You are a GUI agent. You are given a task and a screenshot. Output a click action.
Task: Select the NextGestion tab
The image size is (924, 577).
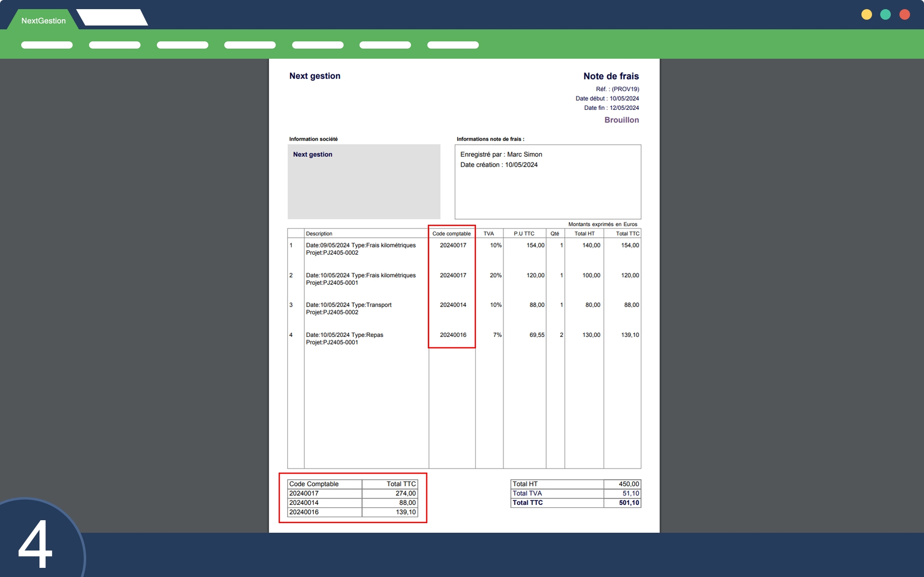click(x=43, y=21)
